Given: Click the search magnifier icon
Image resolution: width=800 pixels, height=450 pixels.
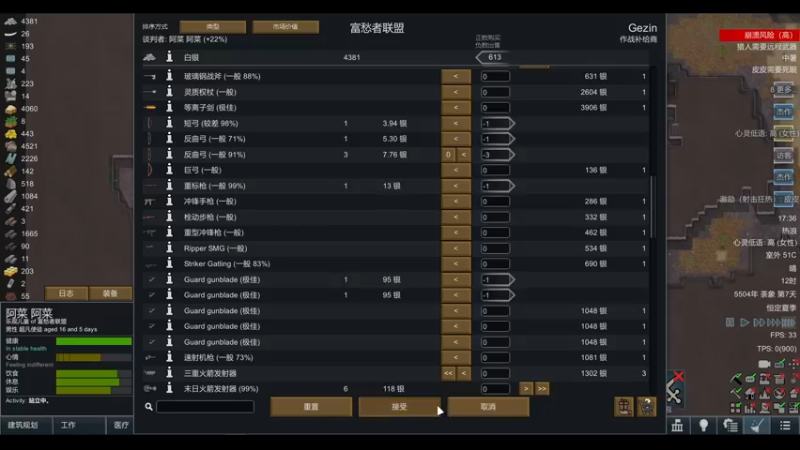Looking at the screenshot, I should pos(148,407).
